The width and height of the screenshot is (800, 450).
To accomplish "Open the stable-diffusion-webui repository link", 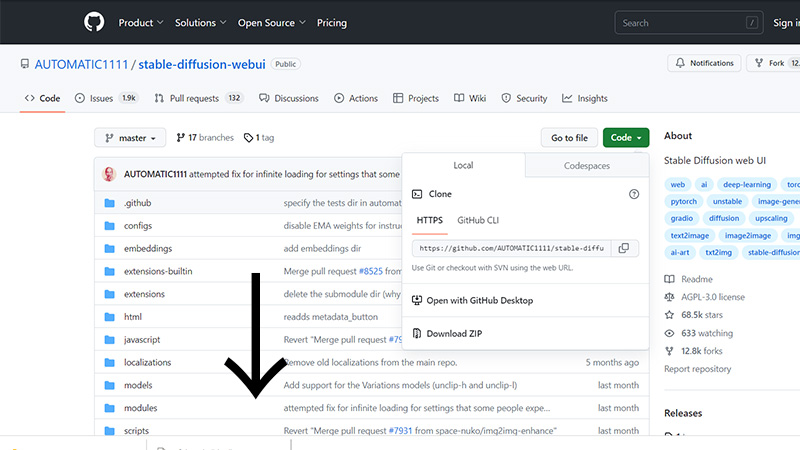I will pyautogui.click(x=202, y=64).
